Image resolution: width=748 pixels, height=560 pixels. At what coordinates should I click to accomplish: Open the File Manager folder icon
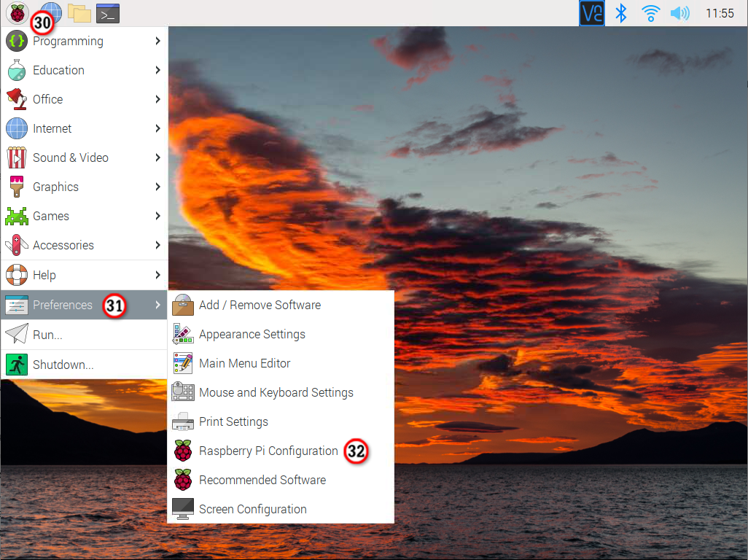click(x=79, y=13)
